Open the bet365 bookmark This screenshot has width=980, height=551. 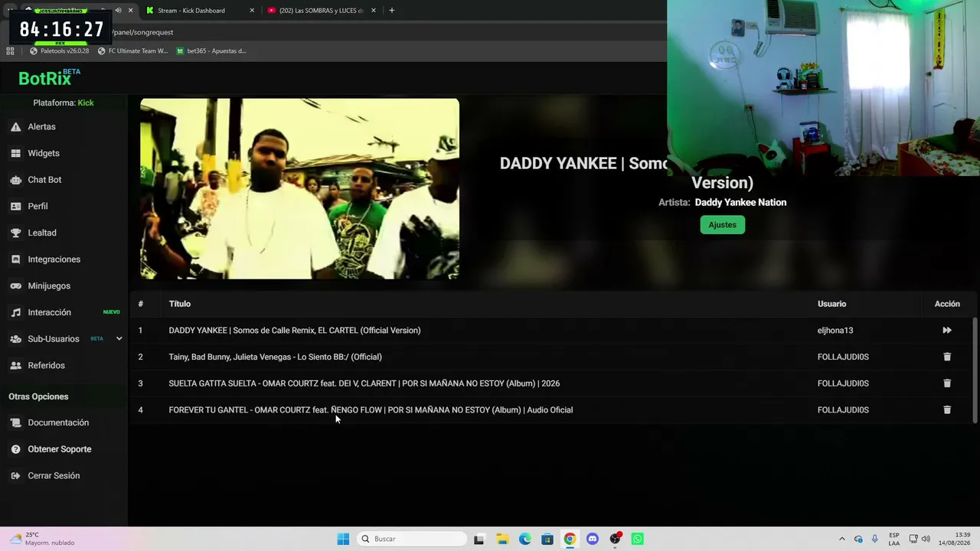click(x=211, y=51)
